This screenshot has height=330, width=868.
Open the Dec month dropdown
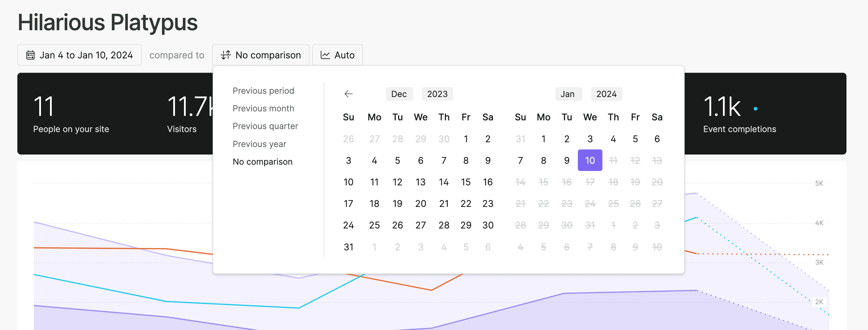pyautogui.click(x=399, y=94)
